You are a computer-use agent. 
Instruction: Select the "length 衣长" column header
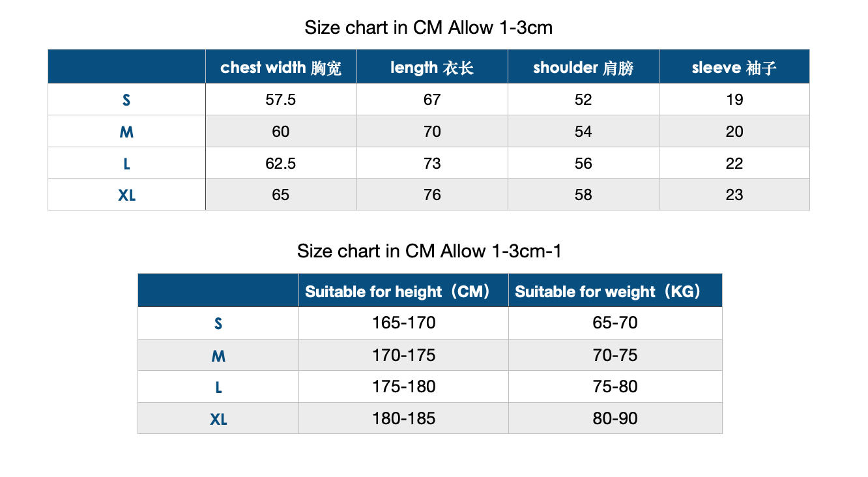(x=432, y=68)
